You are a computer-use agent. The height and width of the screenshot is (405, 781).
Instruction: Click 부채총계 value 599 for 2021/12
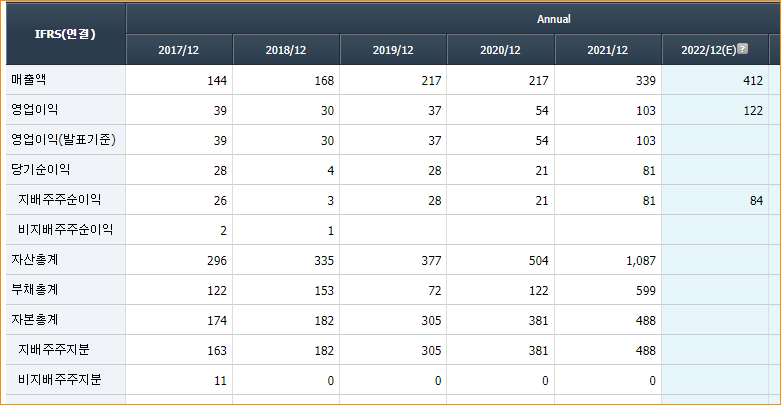click(646, 290)
